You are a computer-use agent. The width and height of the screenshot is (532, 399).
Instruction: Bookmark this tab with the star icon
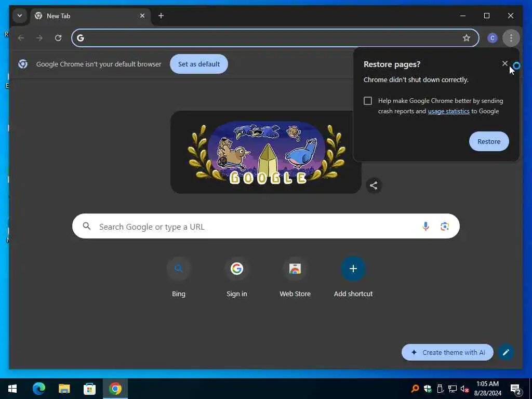pyautogui.click(x=467, y=38)
